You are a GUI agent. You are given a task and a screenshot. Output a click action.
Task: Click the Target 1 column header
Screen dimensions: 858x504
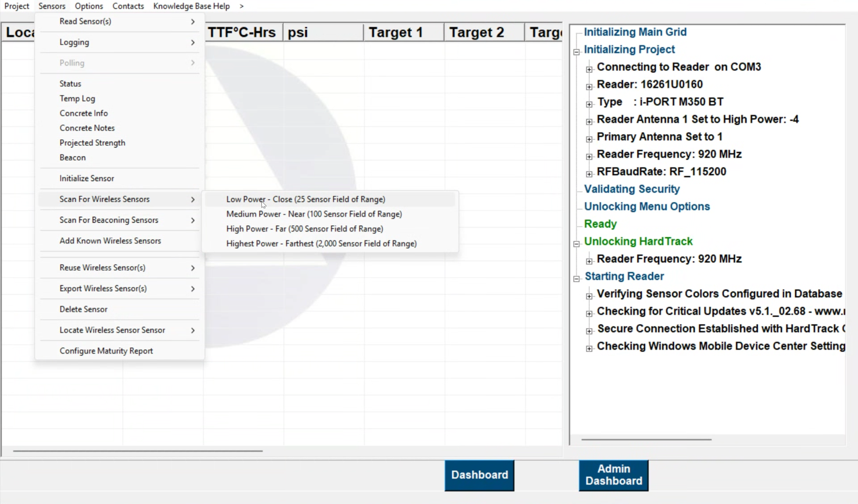coord(396,33)
